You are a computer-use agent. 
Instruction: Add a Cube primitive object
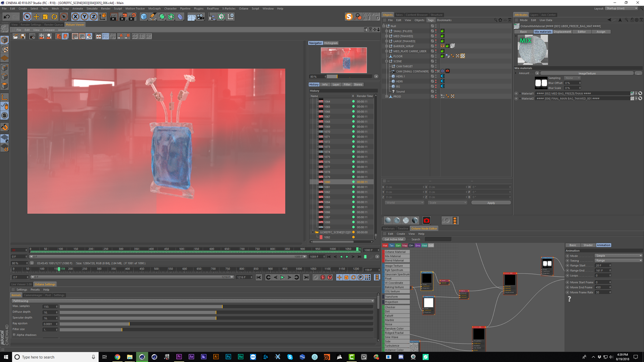pyautogui.click(x=144, y=17)
